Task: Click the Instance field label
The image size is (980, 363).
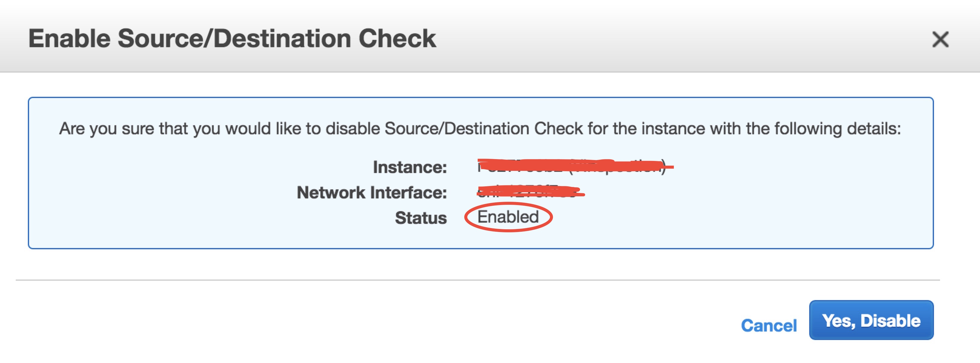Action: click(409, 167)
